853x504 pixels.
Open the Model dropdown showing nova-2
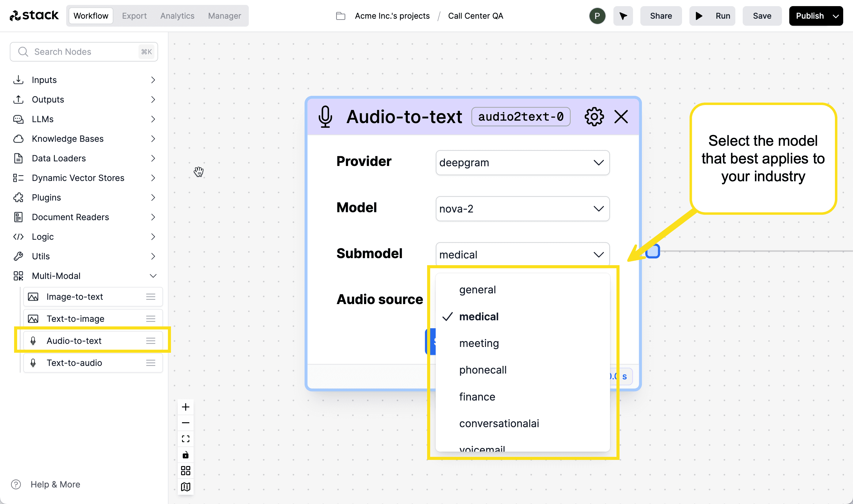click(x=522, y=209)
